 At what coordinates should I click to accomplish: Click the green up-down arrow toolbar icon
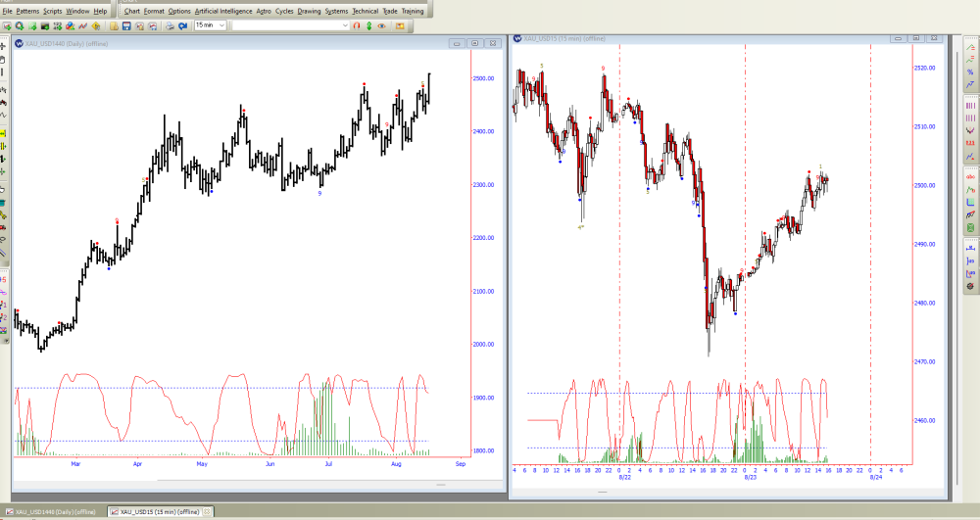pyautogui.click(x=370, y=24)
